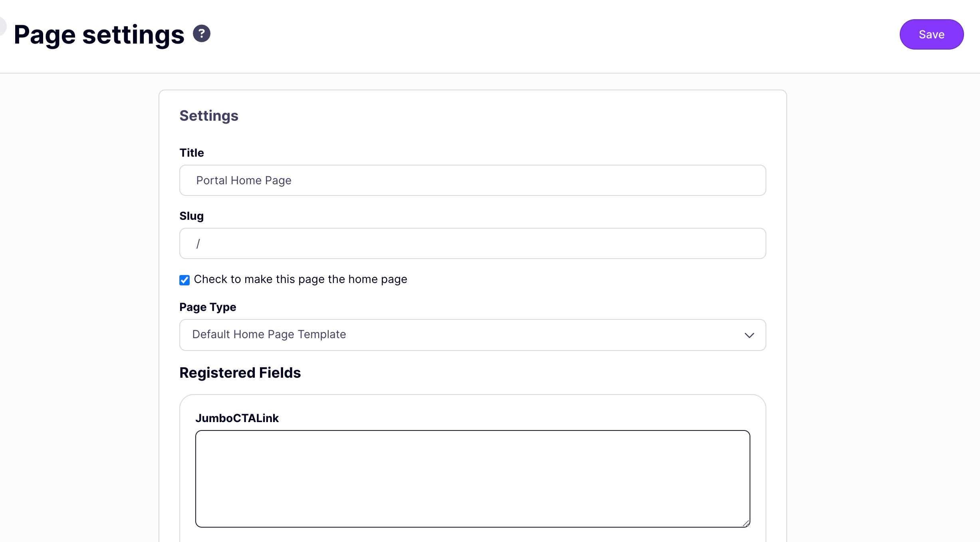Viewport: 980px width, 542px height.
Task: Click the Slug field label
Action: pos(191,216)
